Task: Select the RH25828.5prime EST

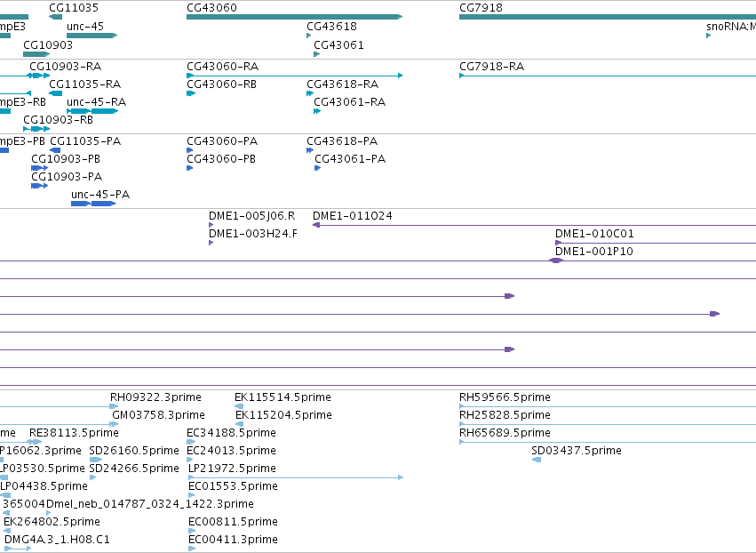Action: pyautogui.click(x=608, y=424)
